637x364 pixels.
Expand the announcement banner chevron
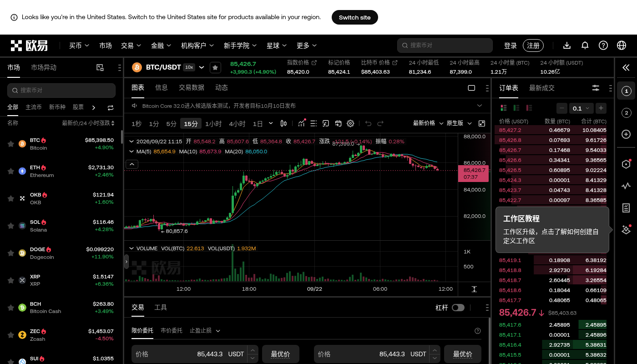click(480, 106)
